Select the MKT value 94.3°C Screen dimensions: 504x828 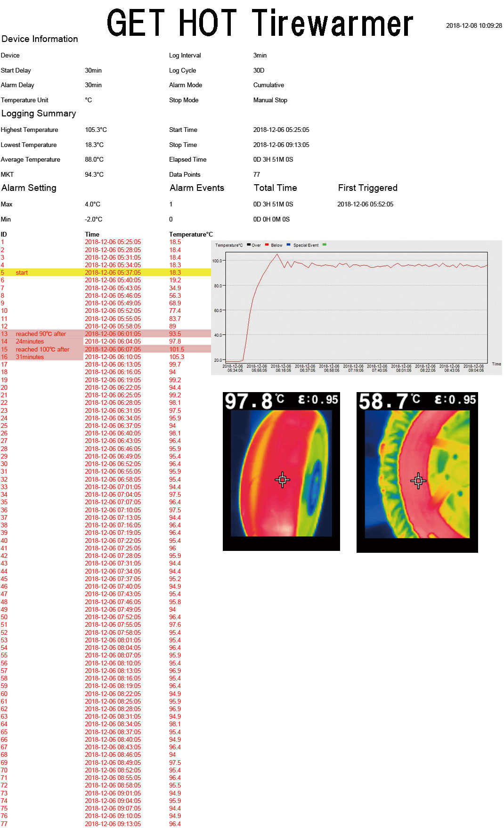94,175
